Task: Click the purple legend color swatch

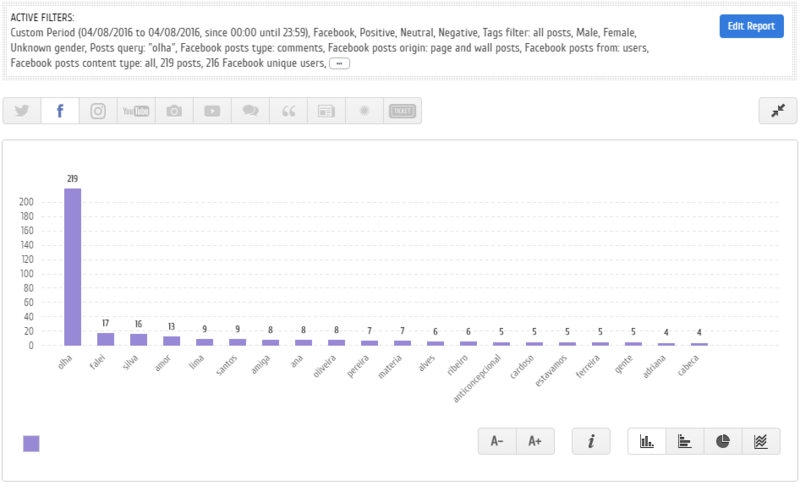Action: (x=31, y=443)
